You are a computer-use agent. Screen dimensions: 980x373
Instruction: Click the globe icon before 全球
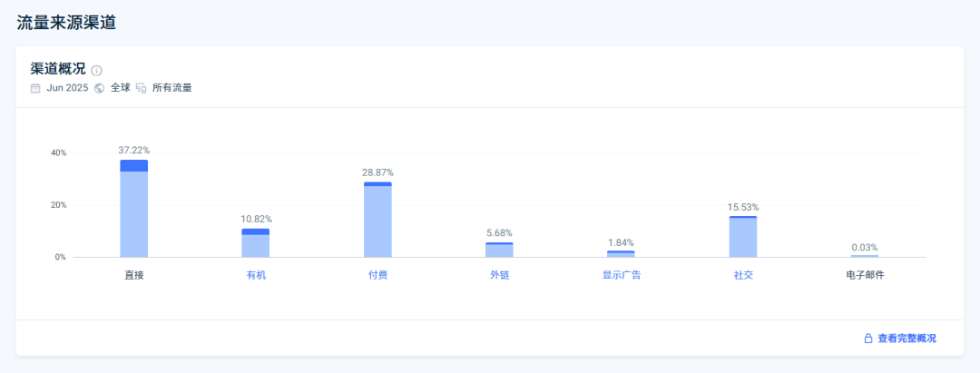(100, 88)
